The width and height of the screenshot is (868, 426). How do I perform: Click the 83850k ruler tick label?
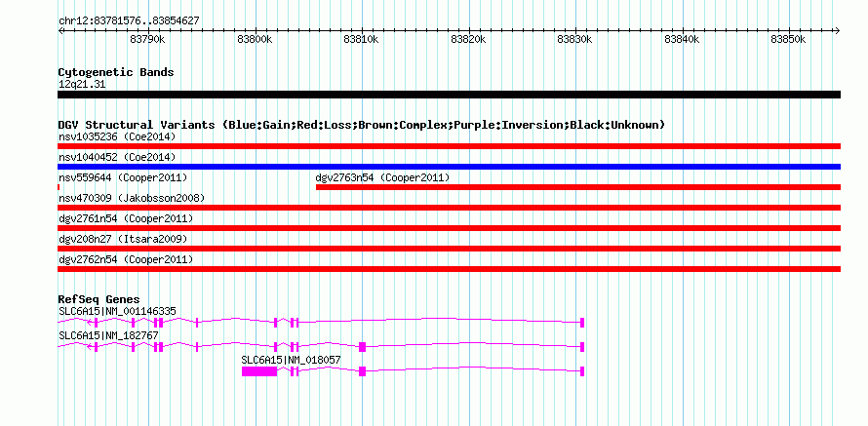(x=789, y=39)
